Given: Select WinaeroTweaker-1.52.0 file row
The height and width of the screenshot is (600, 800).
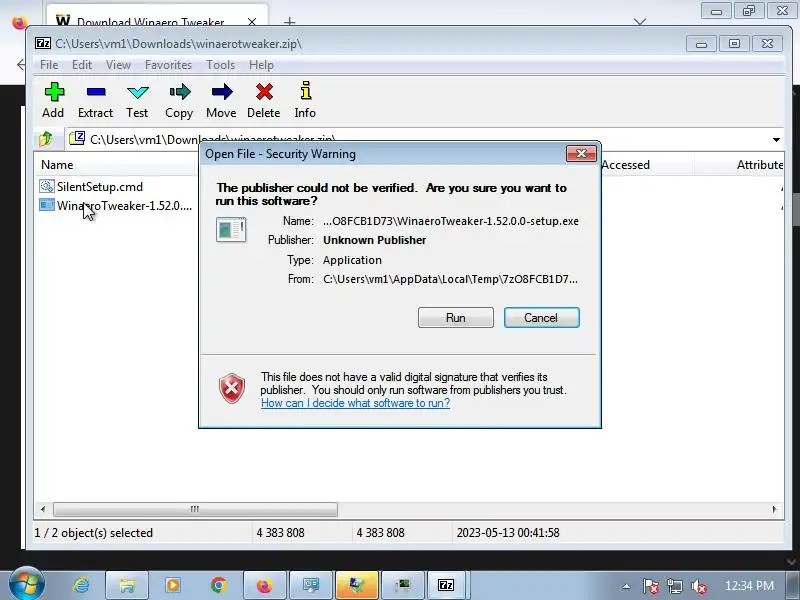Looking at the screenshot, I should point(116,206).
